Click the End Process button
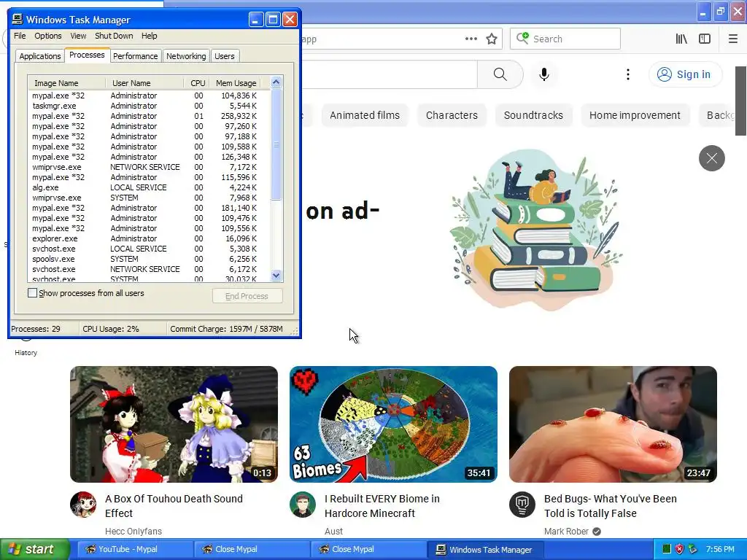Viewport: 747px width, 560px height. (247, 296)
